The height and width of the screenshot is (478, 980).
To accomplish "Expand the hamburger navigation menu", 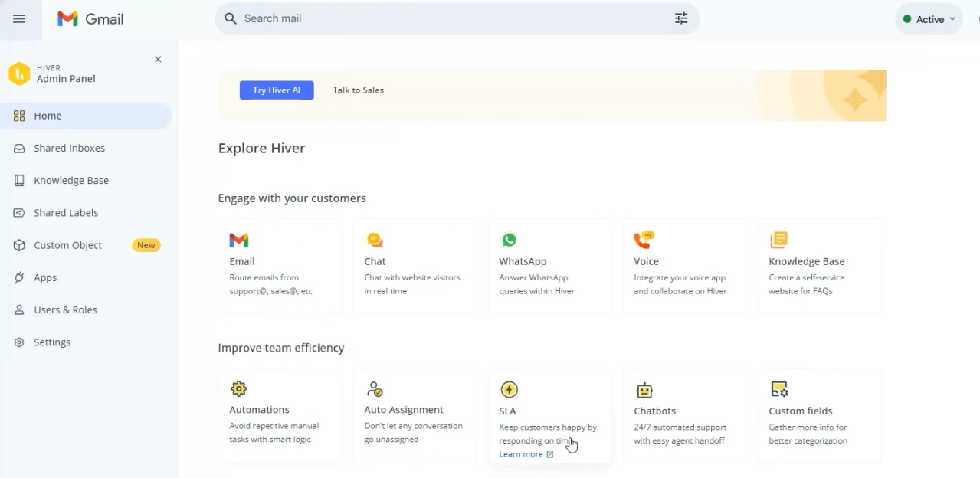I will click(x=19, y=18).
